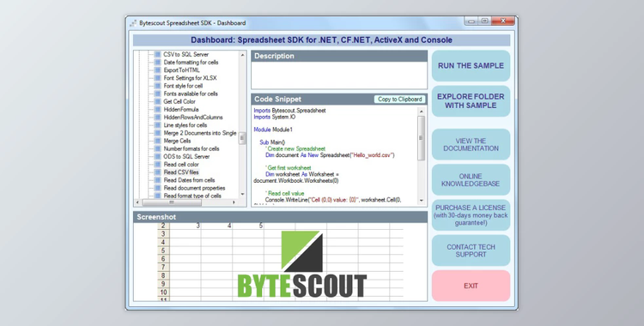Click the pink EXIT button
Viewport: 644px width, 326px height.
(x=471, y=286)
